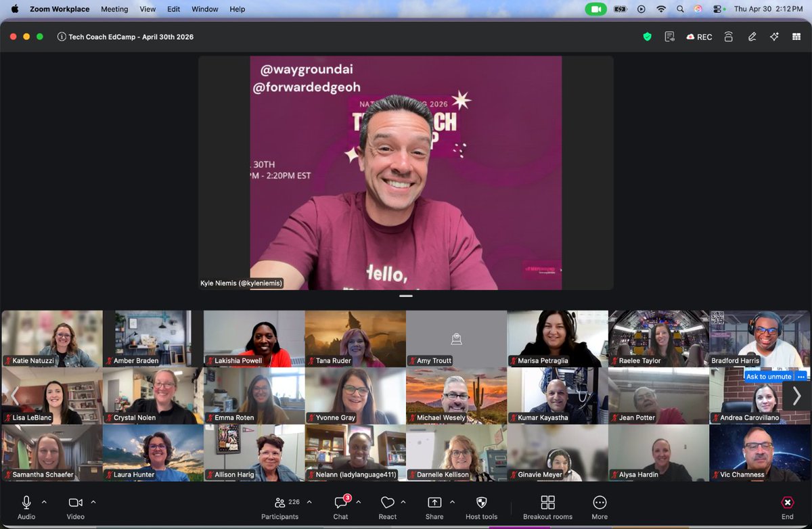
Task: Expand the Video options arrow
Action: [x=93, y=502]
